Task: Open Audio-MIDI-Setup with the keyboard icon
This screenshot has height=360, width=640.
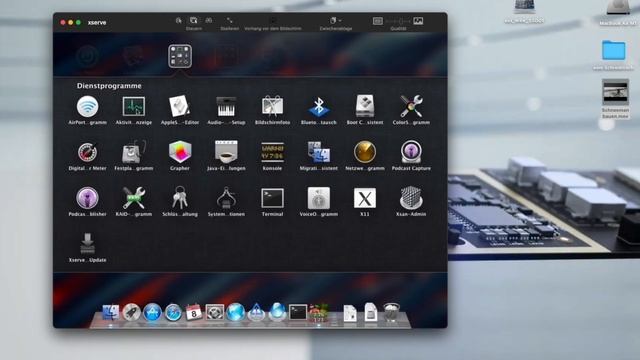Action: point(226,107)
